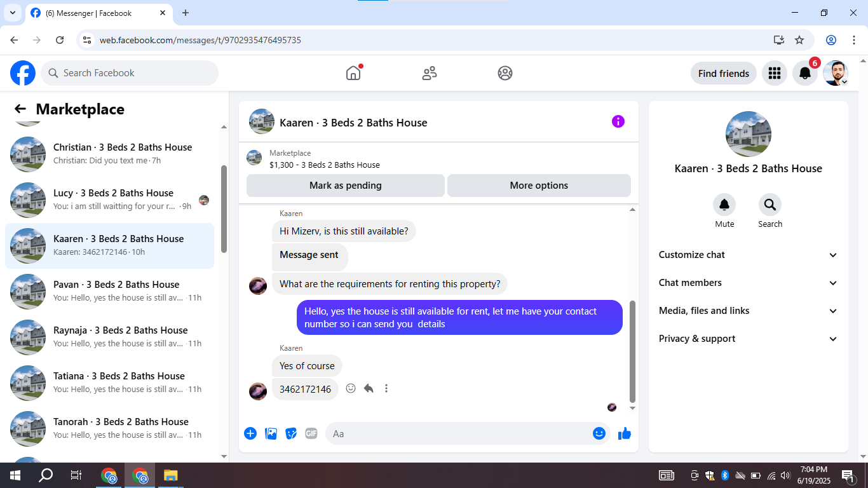868x488 pixels.
Task: Expand the Chat members section
Action: point(749,283)
